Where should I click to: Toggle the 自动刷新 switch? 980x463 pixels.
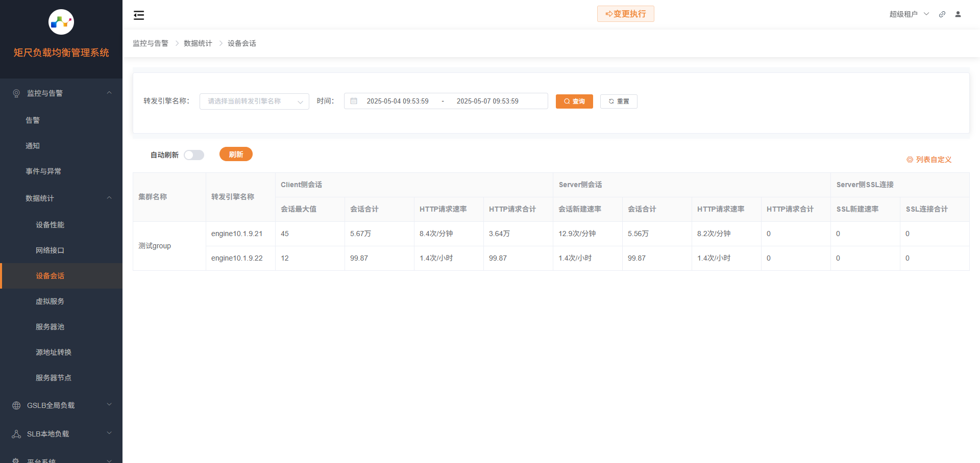pos(194,155)
